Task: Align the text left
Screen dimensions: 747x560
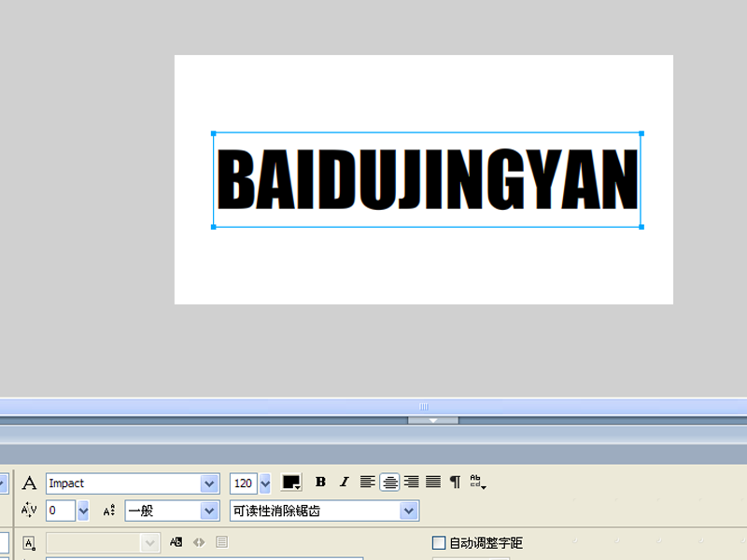Action: coord(367,482)
